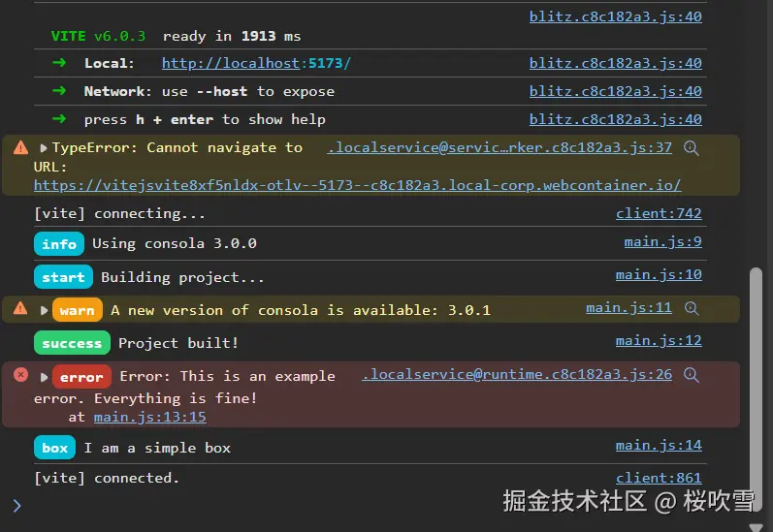This screenshot has height=532, width=773.
Task: Open main.js:14 source link
Action: [x=659, y=446]
